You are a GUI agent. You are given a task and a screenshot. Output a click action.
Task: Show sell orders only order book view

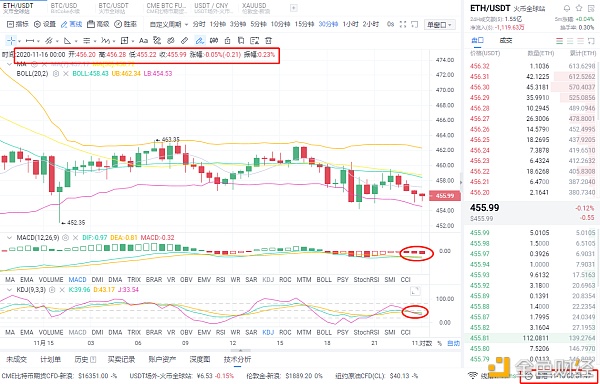580,41
